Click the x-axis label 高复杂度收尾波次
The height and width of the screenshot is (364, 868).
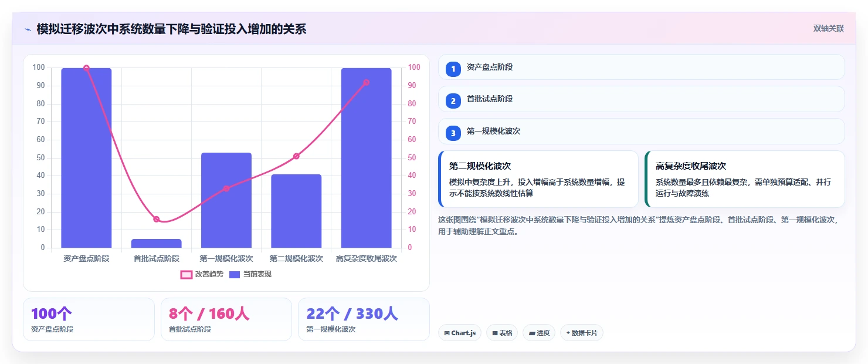[366, 258]
